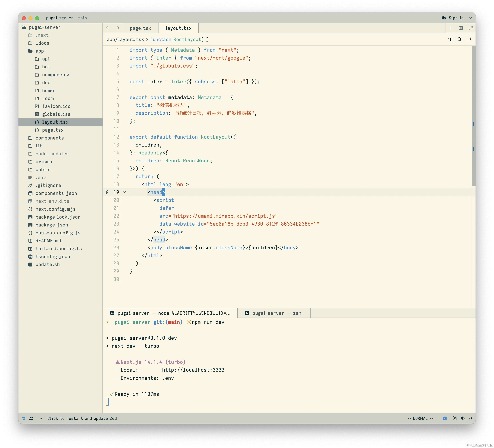The image size is (494, 448).
Task: Click the inline assist magic wand icon
Action: (469, 39)
